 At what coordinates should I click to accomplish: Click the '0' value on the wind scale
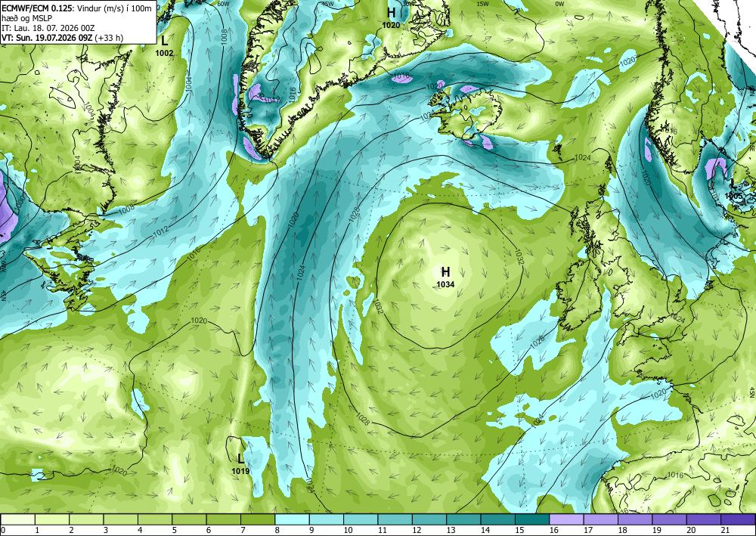point(3,531)
